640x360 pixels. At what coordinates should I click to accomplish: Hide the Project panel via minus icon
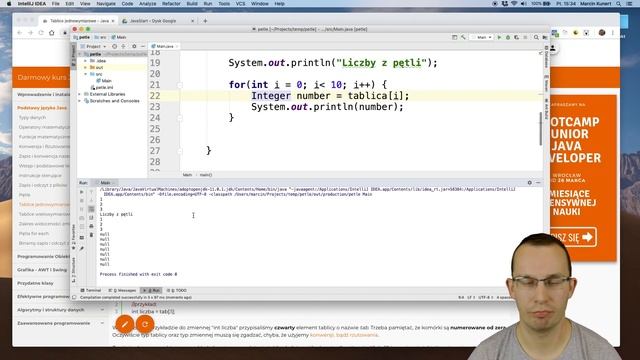pos(142,47)
